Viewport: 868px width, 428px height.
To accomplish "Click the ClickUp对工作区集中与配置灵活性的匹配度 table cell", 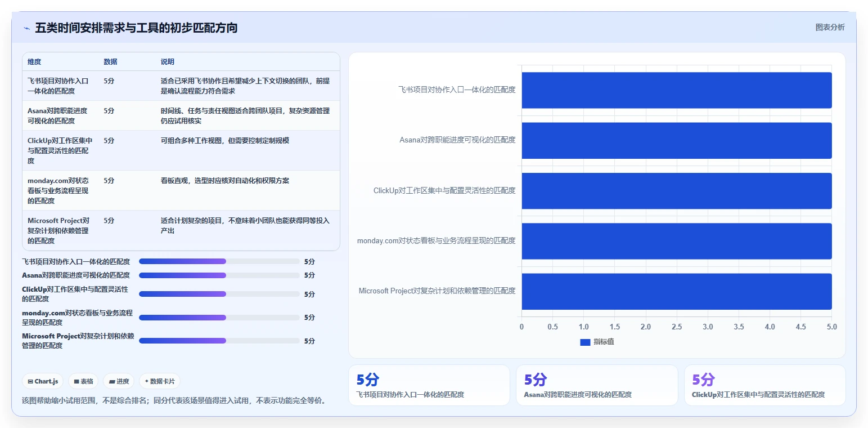I will 60,150.
